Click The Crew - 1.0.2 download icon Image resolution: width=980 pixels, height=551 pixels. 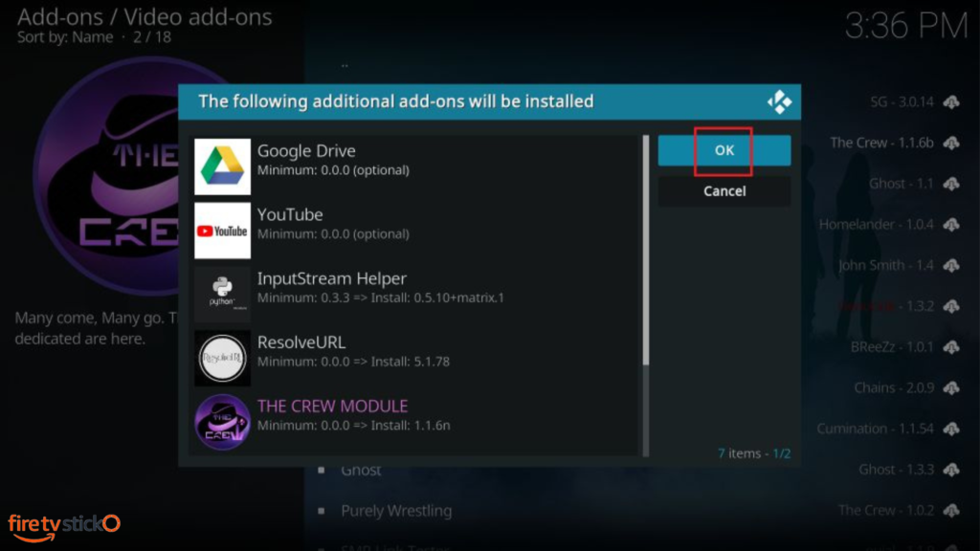click(951, 511)
